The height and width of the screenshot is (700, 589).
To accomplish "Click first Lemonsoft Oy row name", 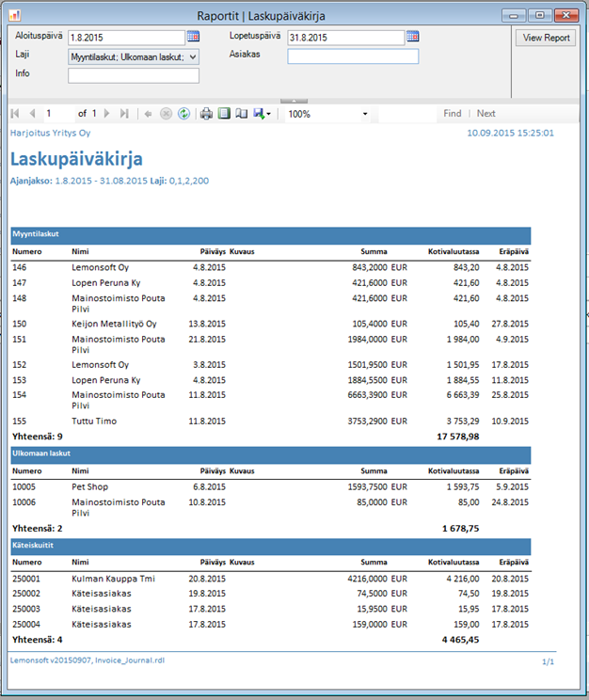I will coord(100,267).
